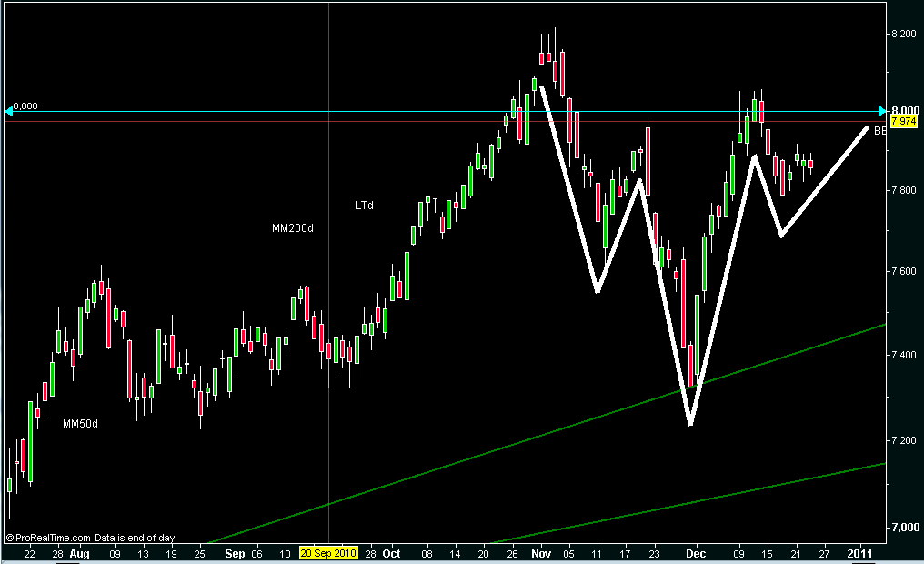Select the 8,000 horizontal line label
Screen dimensions: 924x564
coord(25,106)
